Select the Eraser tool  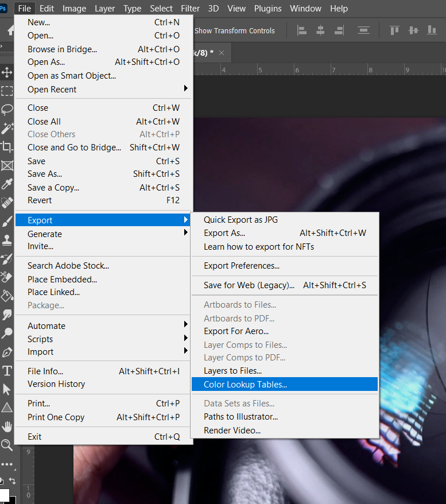[7, 277]
